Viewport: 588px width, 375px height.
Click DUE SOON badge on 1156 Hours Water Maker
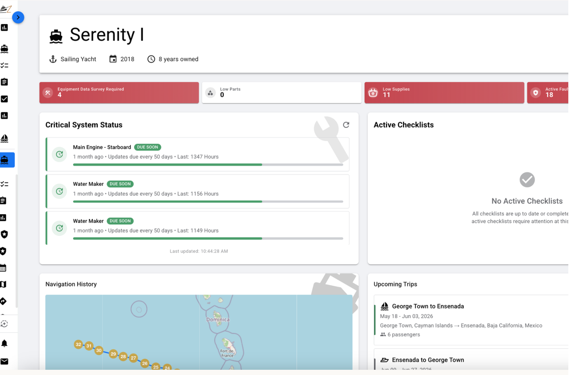[120, 184]
